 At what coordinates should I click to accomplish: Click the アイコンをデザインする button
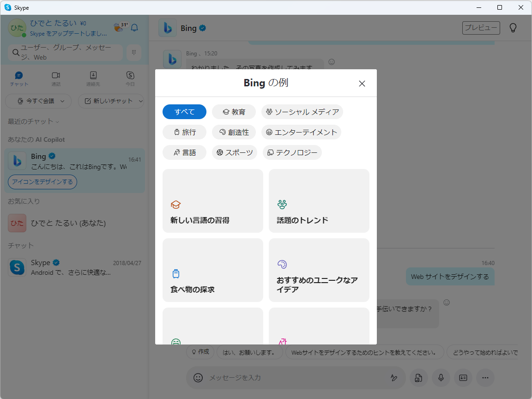[x=42, y=182]
